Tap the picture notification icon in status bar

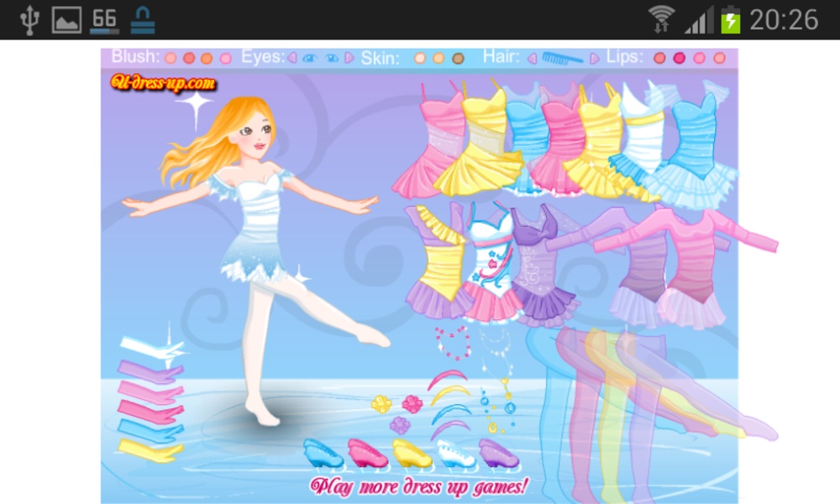tap(66, 20)
